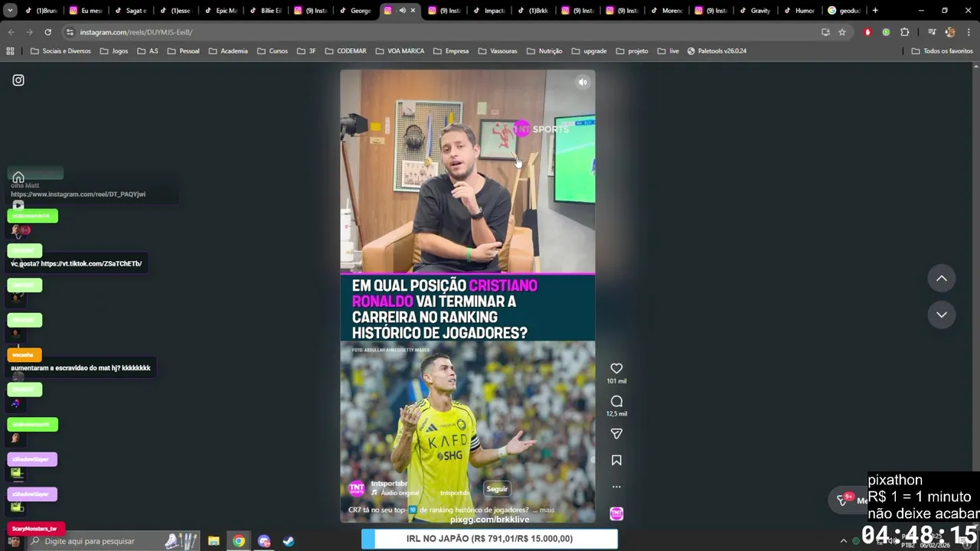Image resolution: width=980 pixels, height=551 pixels.
Task: Open the Chrome profile avatar
Action: pyautogui.click(x=950, y=32)
